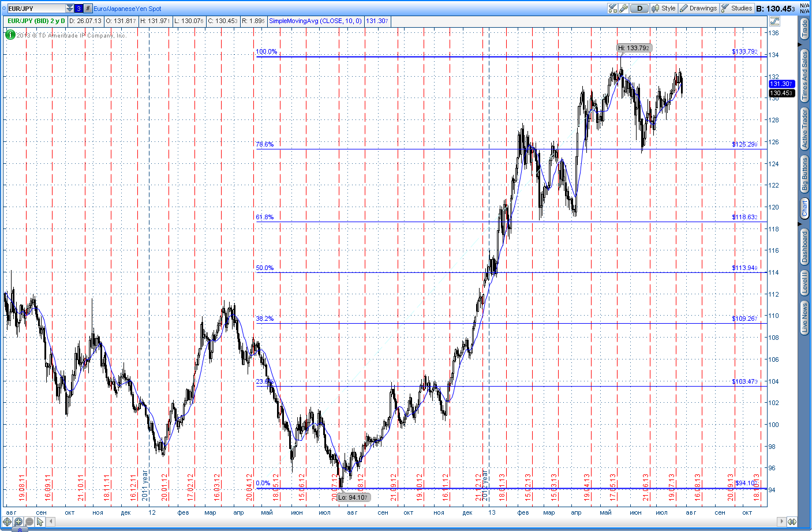
Task: Click the C: 130.453 close value
Action: pyautogui.click(x=223, y=21)
